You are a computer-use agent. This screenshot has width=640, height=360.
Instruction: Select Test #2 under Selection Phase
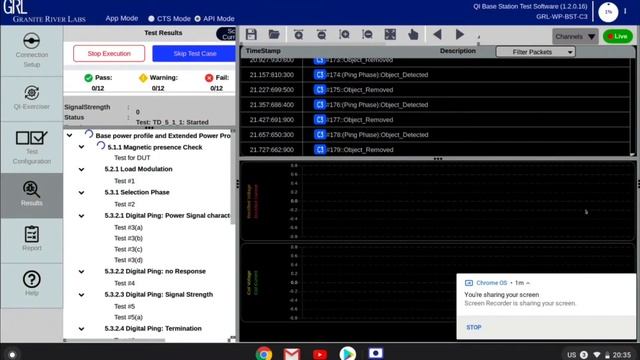(x=124, y=204)
